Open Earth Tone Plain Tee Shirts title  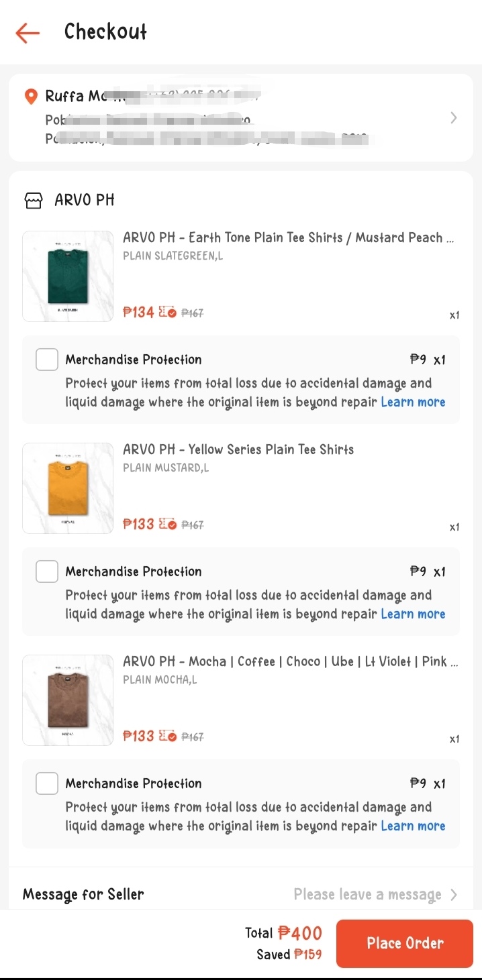point(289,237)
